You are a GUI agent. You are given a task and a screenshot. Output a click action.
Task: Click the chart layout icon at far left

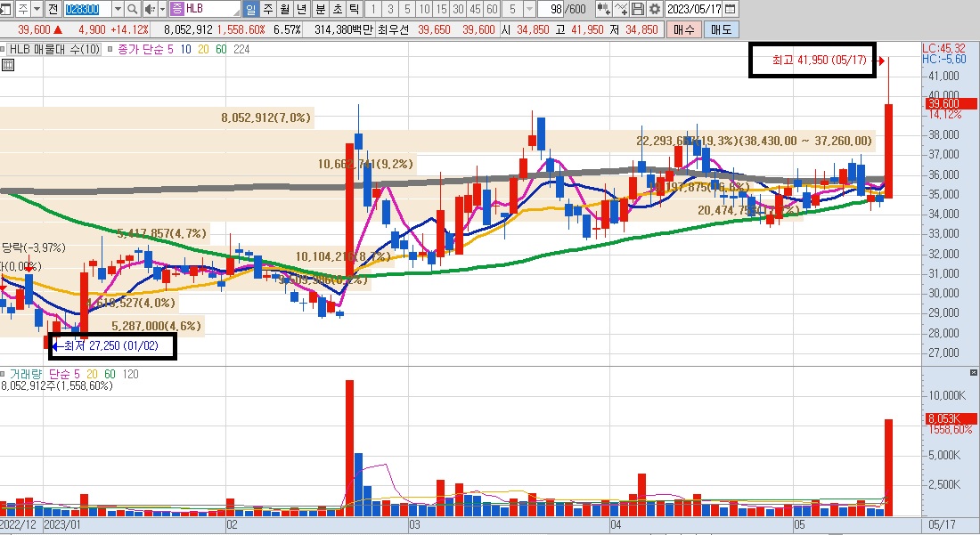(5, 9)
